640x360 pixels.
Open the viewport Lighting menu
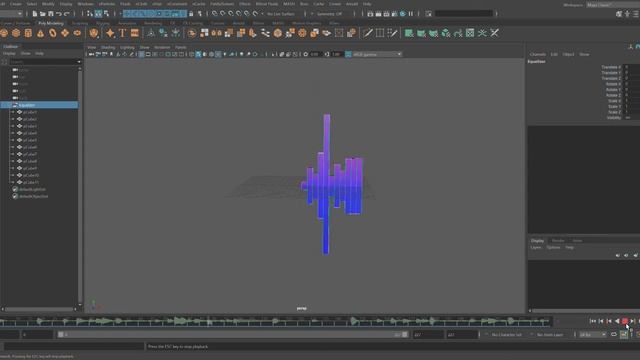(127, 47)
